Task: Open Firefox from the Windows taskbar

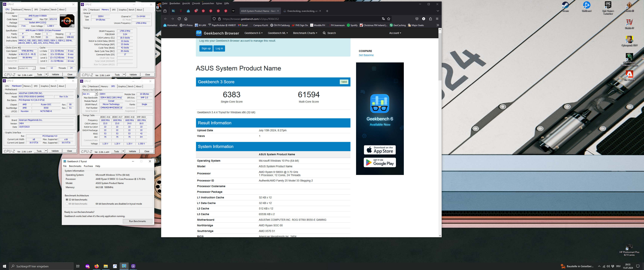Action: (x=96, y=266)
